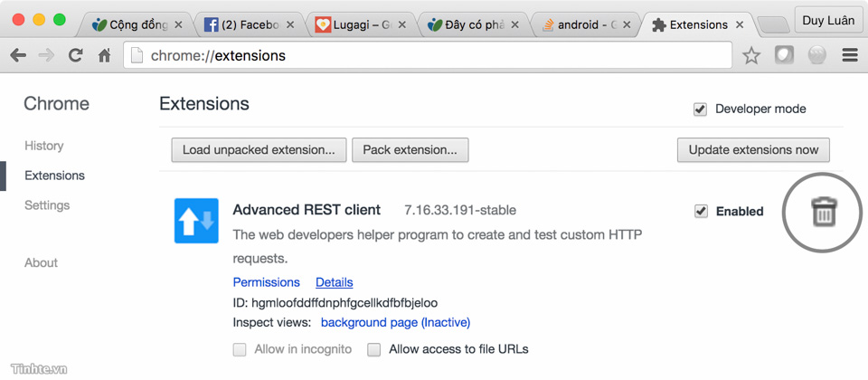Close the android tab
The width and height of the screenshot is (868, 380).
pyautogui.click(x=627, y=24)
